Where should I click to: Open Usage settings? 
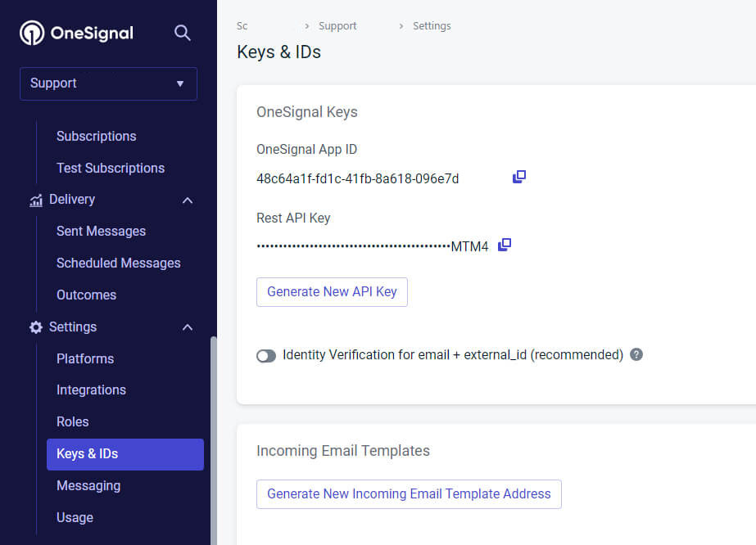point(75,517)
